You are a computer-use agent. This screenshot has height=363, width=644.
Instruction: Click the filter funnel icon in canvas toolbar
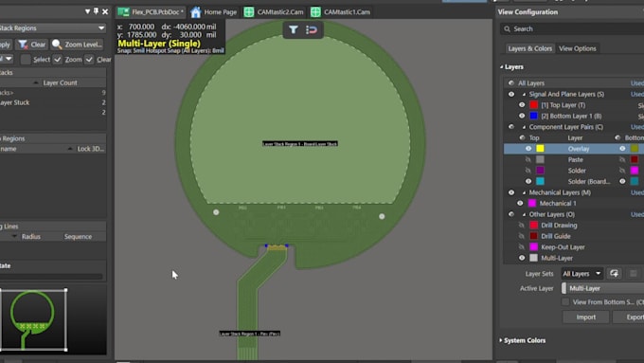click(294, 29)
